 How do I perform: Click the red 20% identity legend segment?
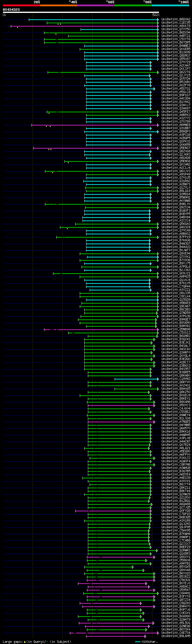pos(21,5)
